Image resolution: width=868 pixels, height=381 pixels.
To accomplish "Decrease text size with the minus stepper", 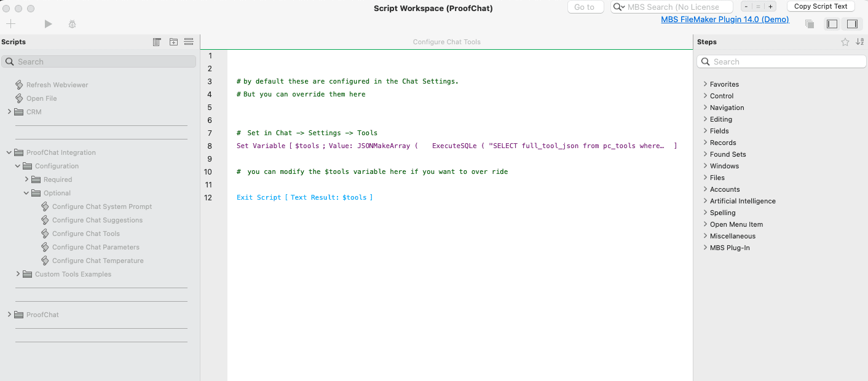I will click(x=745, y=6).
